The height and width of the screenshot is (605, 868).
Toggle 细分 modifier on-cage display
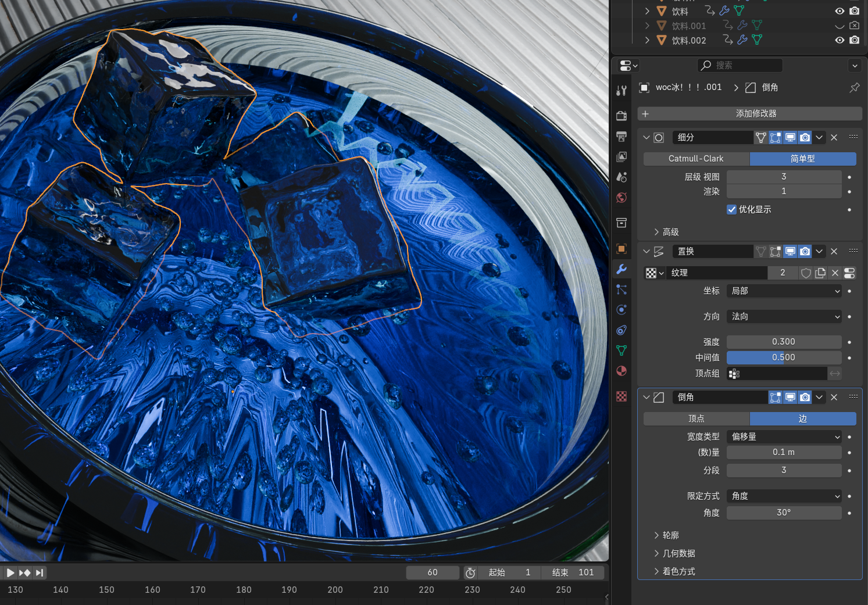[761, 138]
